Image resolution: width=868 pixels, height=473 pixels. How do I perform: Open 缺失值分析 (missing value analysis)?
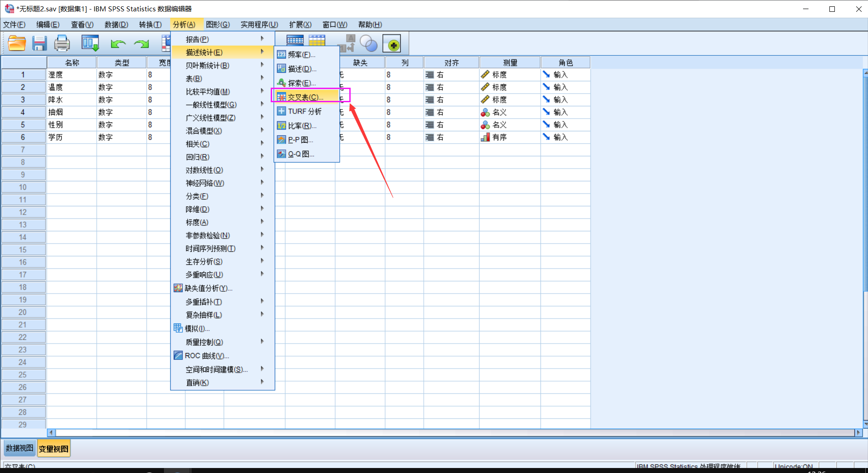223,288
